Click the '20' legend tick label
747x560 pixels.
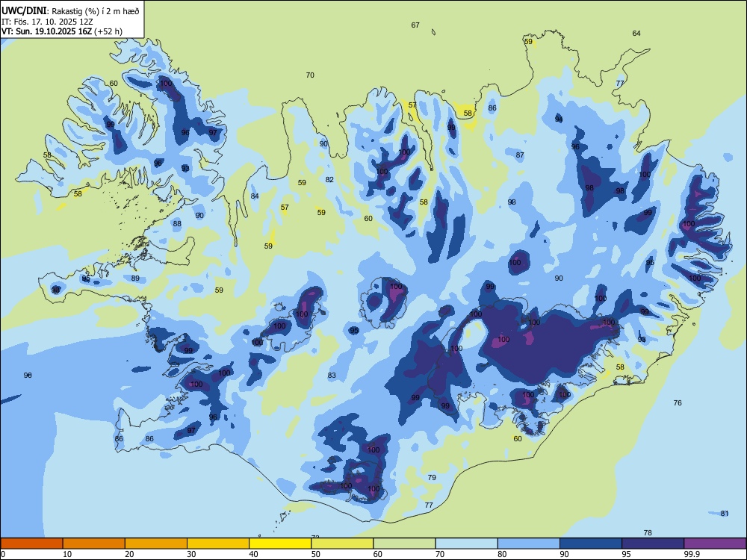point(129,554)
